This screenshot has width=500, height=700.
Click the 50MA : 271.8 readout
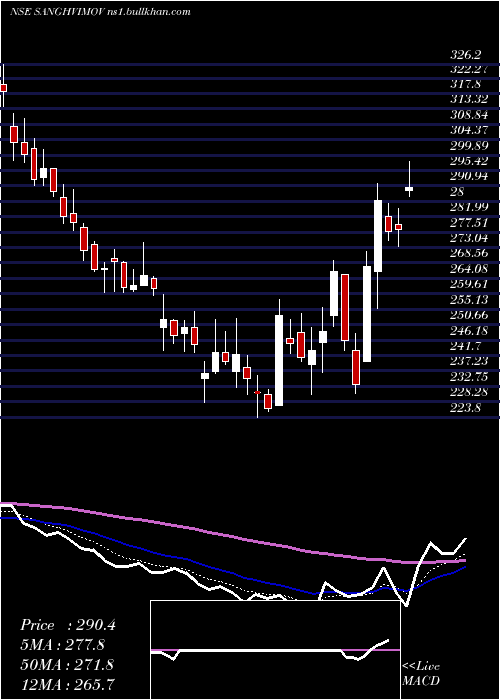click(x=67, y=664)
